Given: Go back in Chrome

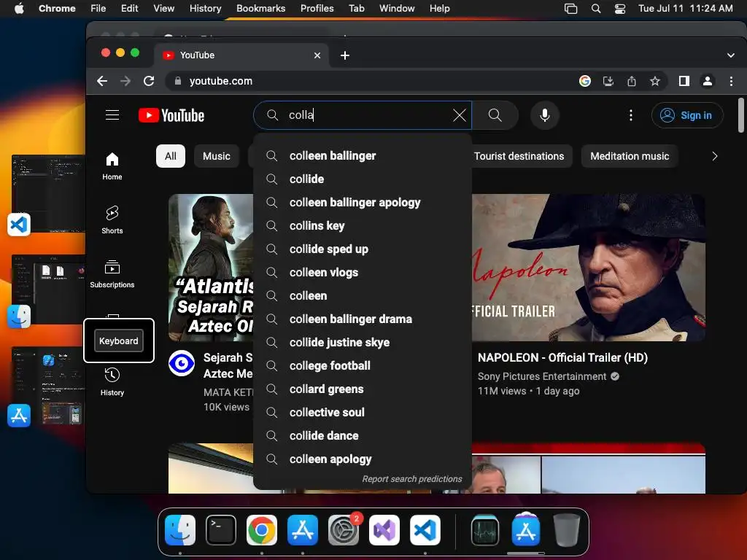Looking at the screenshot, I should (x=102, y=81).
